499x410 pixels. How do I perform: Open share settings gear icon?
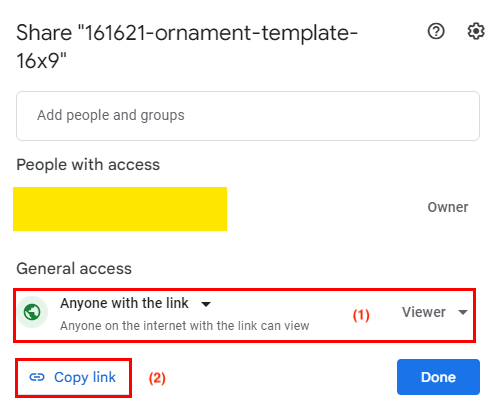[476, 31]
